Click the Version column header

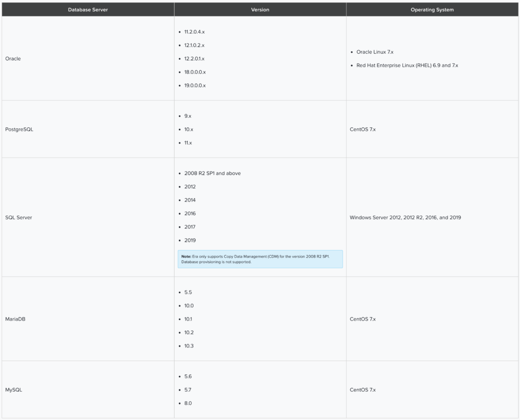260,9
